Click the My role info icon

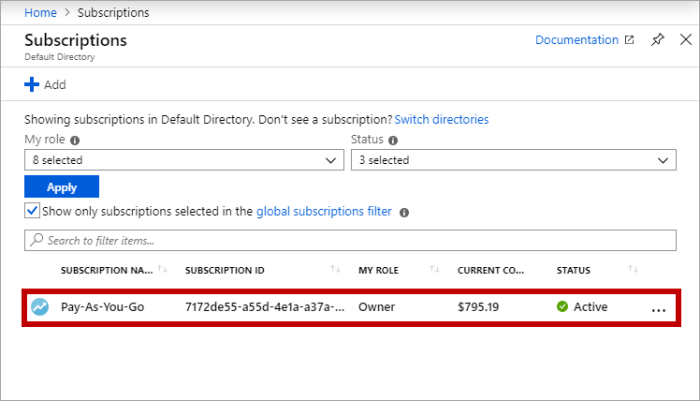(75, 141)
